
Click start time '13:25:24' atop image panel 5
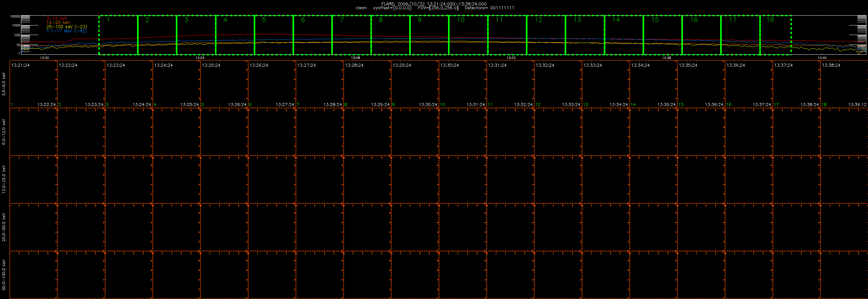coord(211,66)
